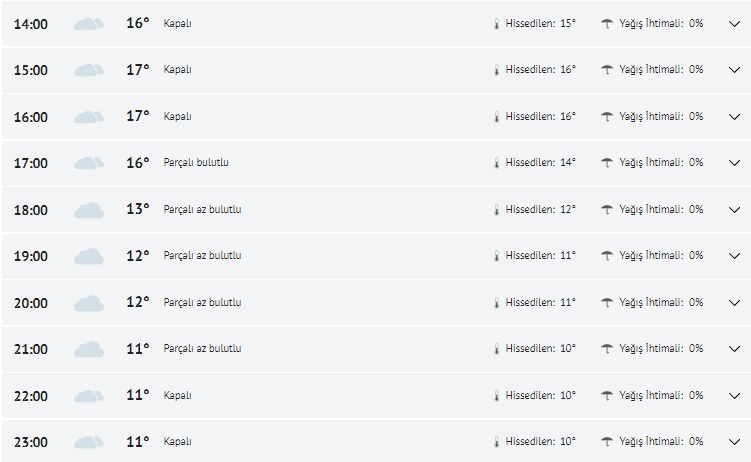Click the thermometer icon in the 22:00 row
This screenshot has width=751, height=462.
coord(495,395)
